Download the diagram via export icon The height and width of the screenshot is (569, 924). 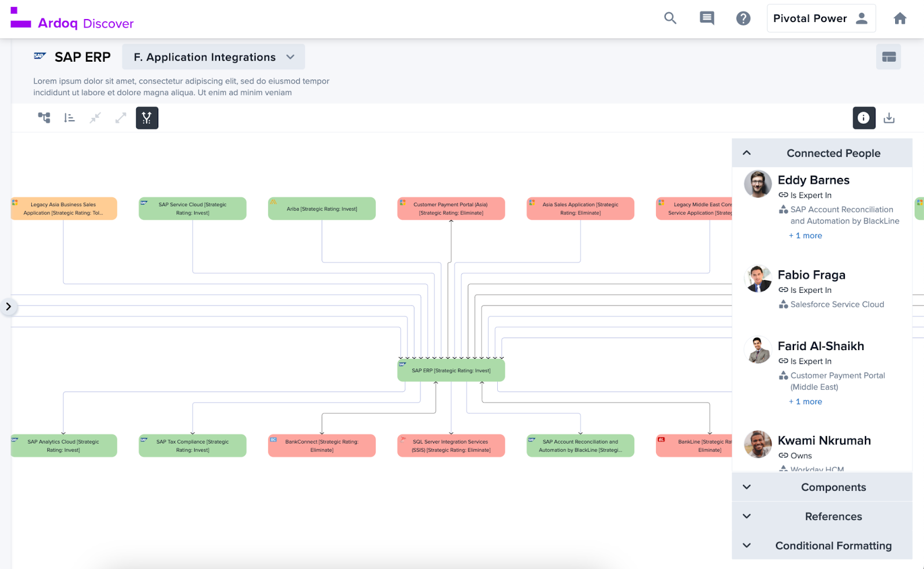(x=889, y=118)
